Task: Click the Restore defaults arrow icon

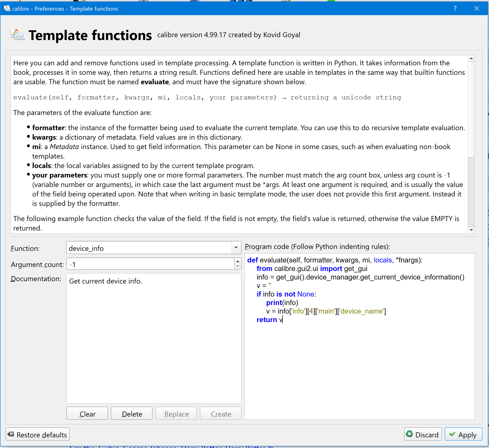Action: [10, 434]
